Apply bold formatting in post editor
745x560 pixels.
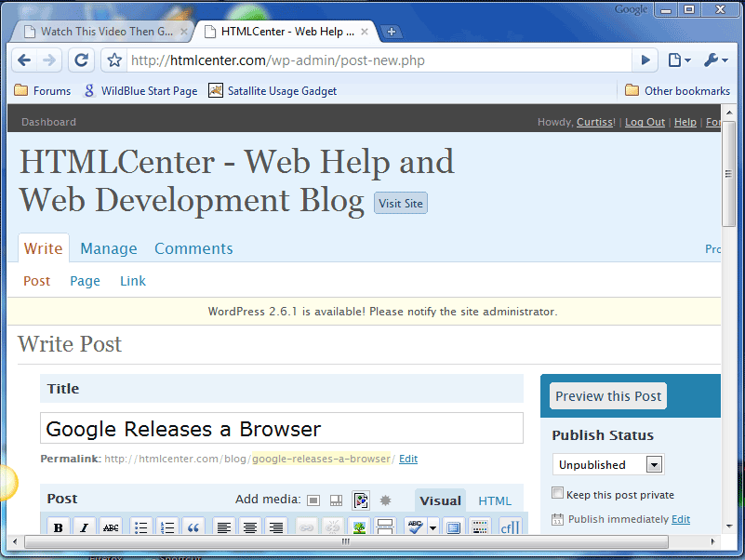[59, 527]
